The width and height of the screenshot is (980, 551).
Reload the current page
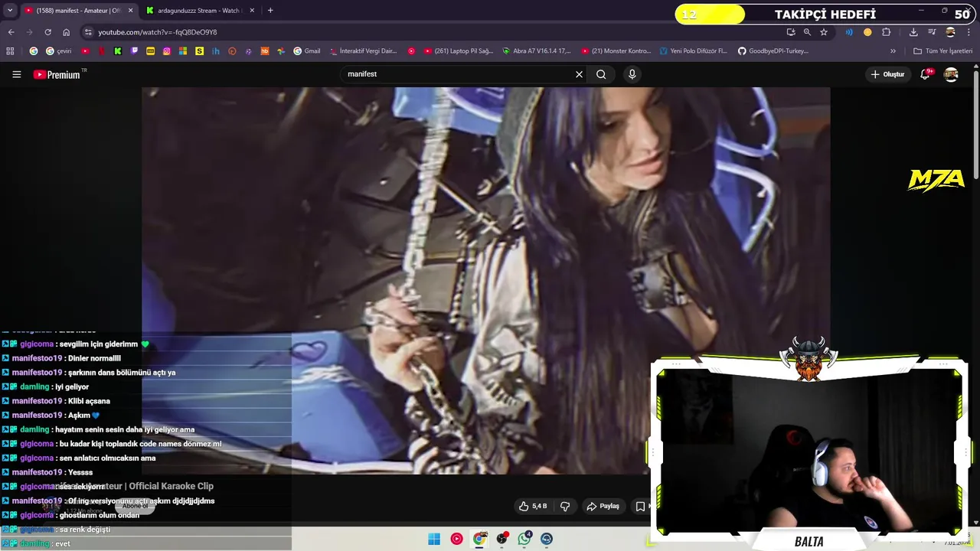pos(47,32)
